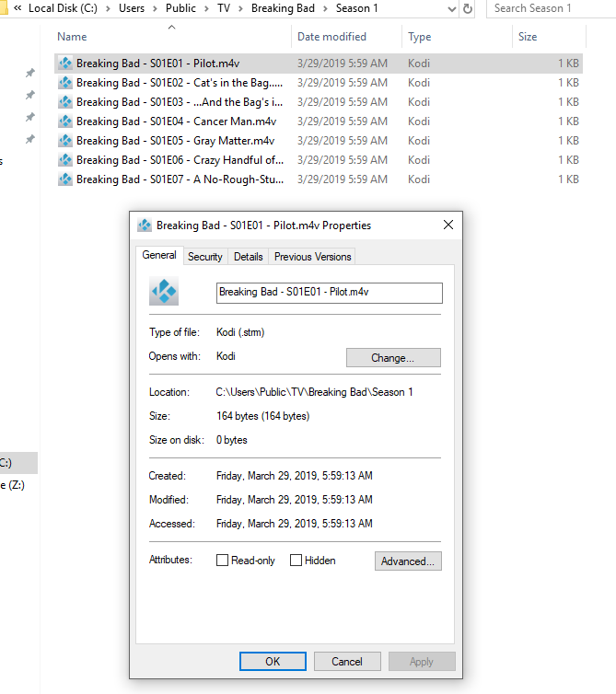
Task: Navigate to Breaking Bad folder in breadcrumb
Action: pos(283,8)
